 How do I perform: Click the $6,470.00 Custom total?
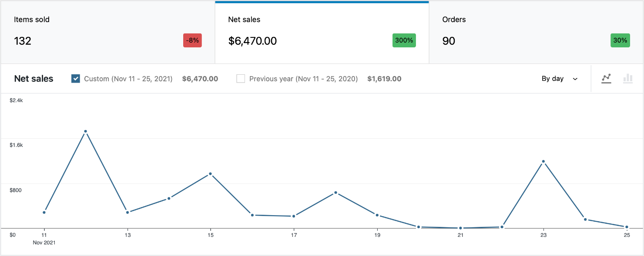pos(200,79)
